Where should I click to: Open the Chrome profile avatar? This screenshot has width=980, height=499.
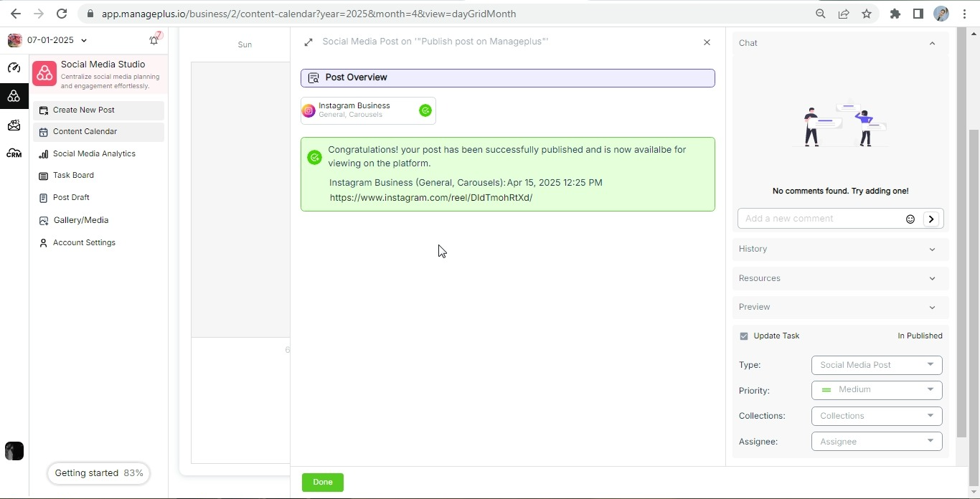point(941,14)
